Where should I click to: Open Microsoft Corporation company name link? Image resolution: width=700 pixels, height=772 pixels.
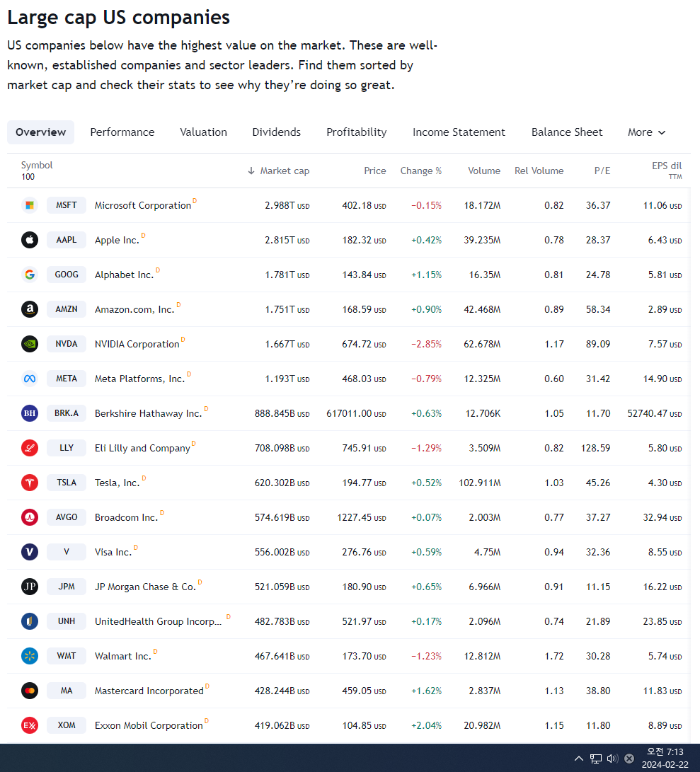[x=143, y=206]
